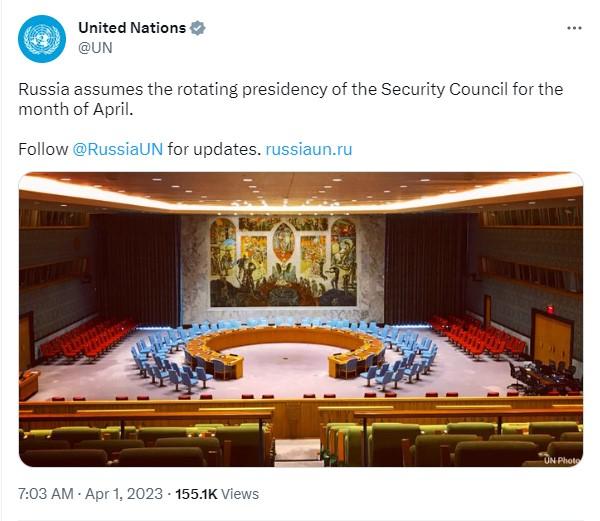Open the United Nations profile avatar
600x521 pixels.
[42, 39]
